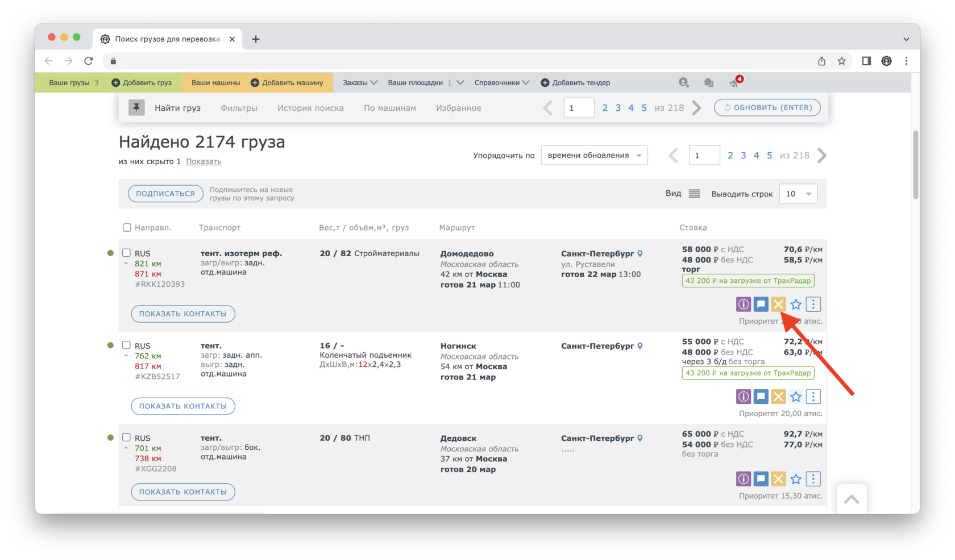Add the Дедовск cargo to favorites star
The height and width of the screenshot is (560, 955).
pos(796,479)
